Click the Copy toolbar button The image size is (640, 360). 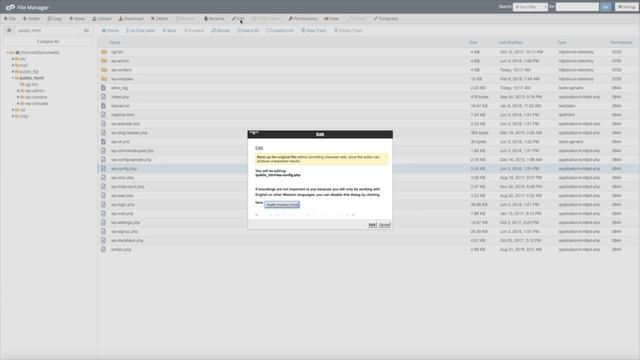tap(55, 19)
